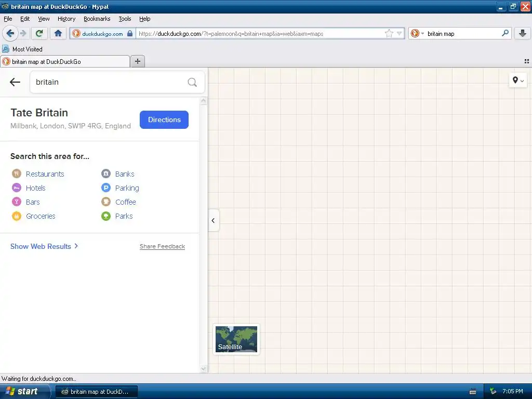Click the 7:05 PM taskbar clock
This screenshot has height=399, width=532.
[x=512, y=391]
